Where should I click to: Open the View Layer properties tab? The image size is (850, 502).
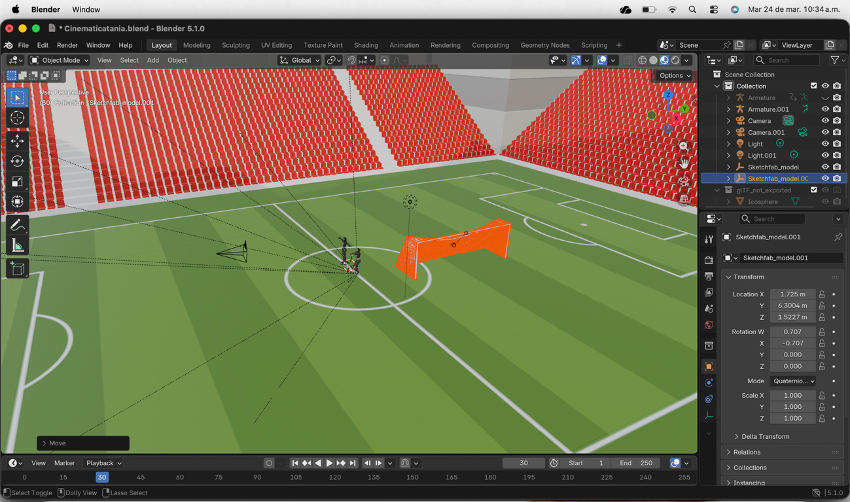pos(709,293)
